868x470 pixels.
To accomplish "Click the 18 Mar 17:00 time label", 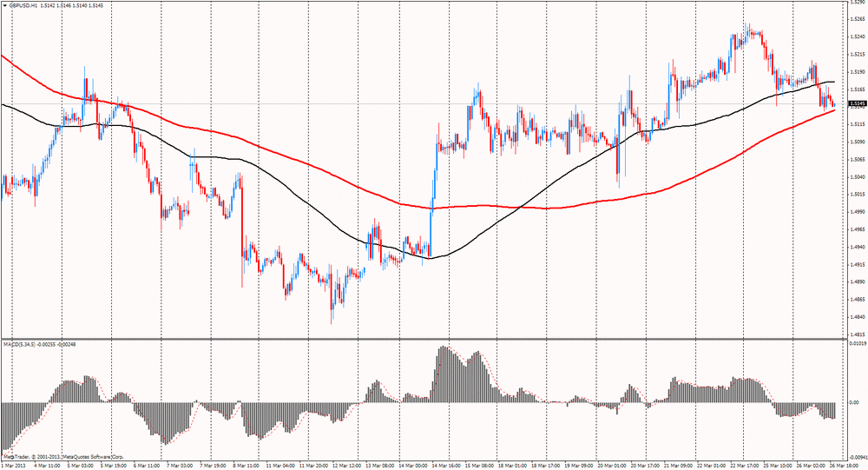I will tap(548, 467).
